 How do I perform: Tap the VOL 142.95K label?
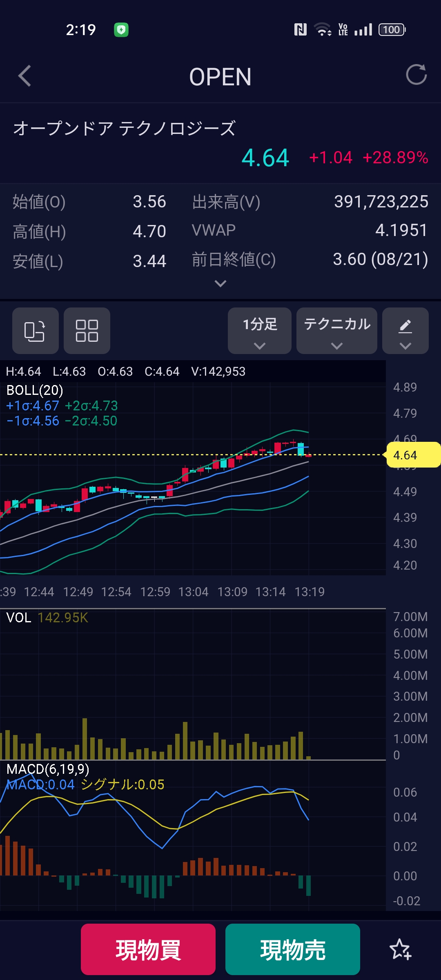click(47, 618)
